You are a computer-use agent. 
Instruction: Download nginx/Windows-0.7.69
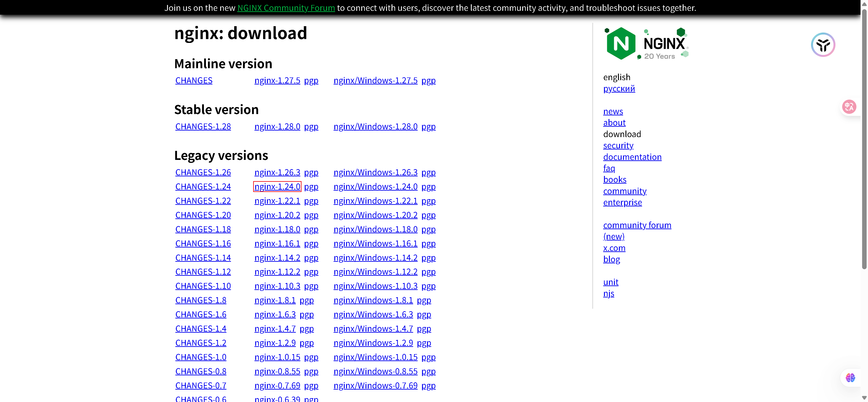tap(375, 386)
